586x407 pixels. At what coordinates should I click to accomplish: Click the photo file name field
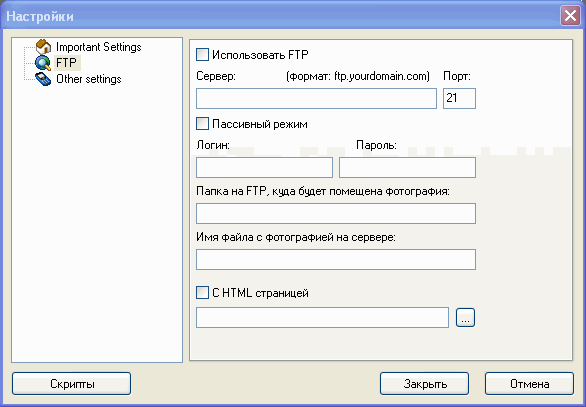(x=336, y=259)
